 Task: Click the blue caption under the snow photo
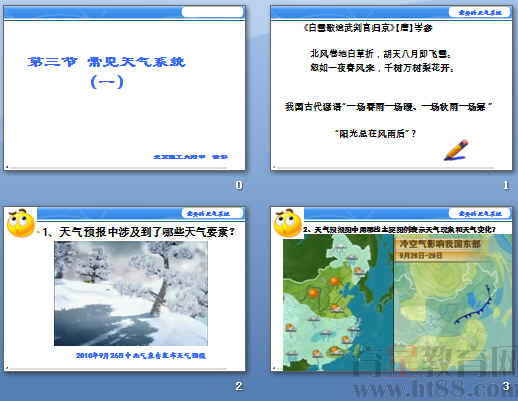[141, 356]
